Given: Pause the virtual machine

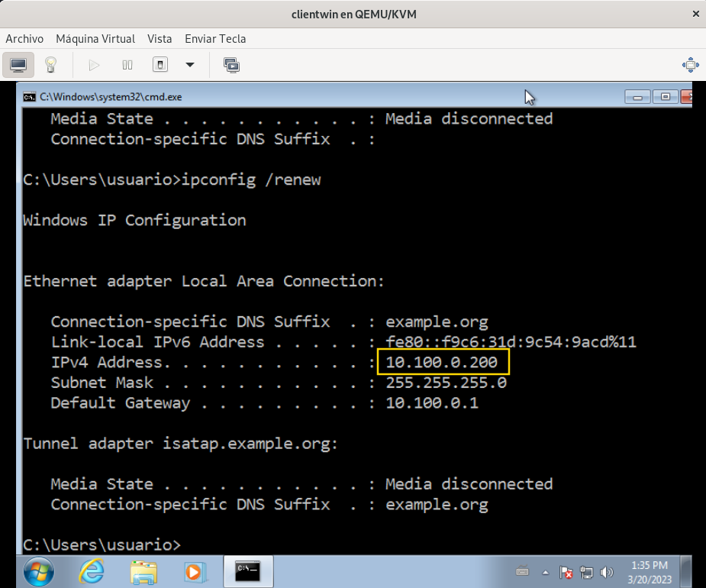Looking at the screenshot, I should [x=127, y=65].
